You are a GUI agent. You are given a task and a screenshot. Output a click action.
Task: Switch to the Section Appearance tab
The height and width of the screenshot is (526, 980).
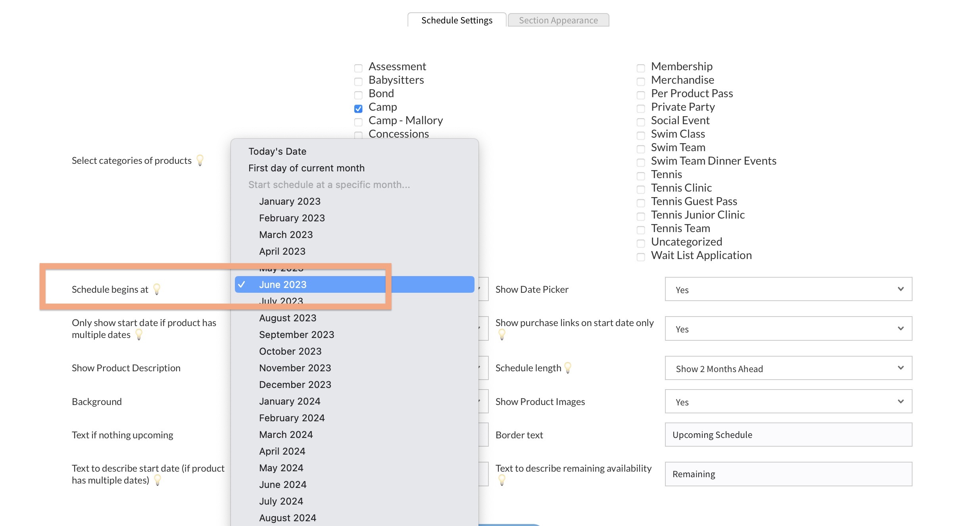point(558,20)
